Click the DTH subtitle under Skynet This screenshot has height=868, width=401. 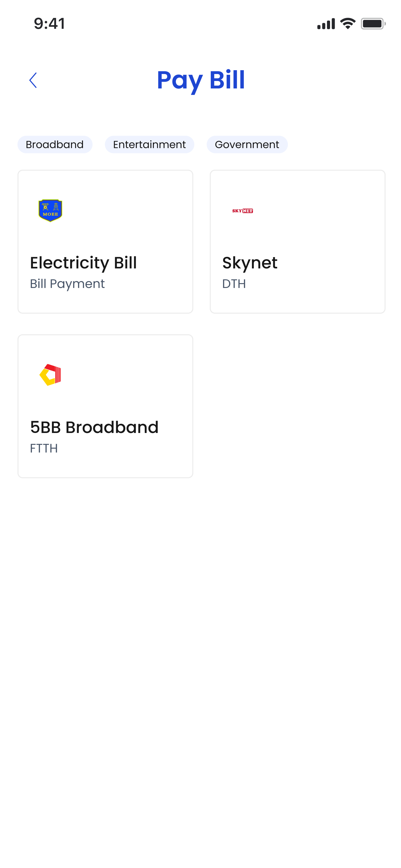[x=234, y=284]
